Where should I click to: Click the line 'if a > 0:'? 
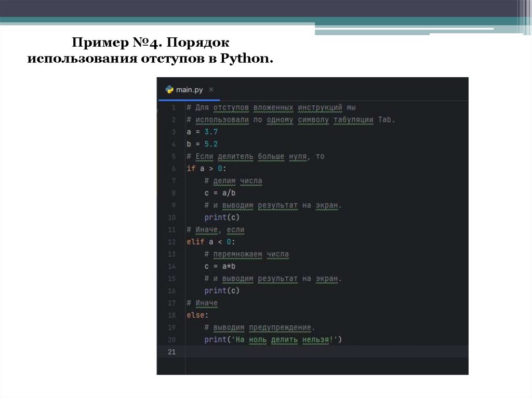pos(206,169)
